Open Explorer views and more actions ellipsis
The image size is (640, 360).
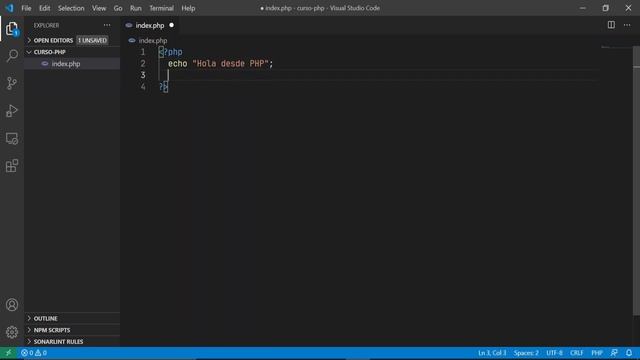pos(107,25)
